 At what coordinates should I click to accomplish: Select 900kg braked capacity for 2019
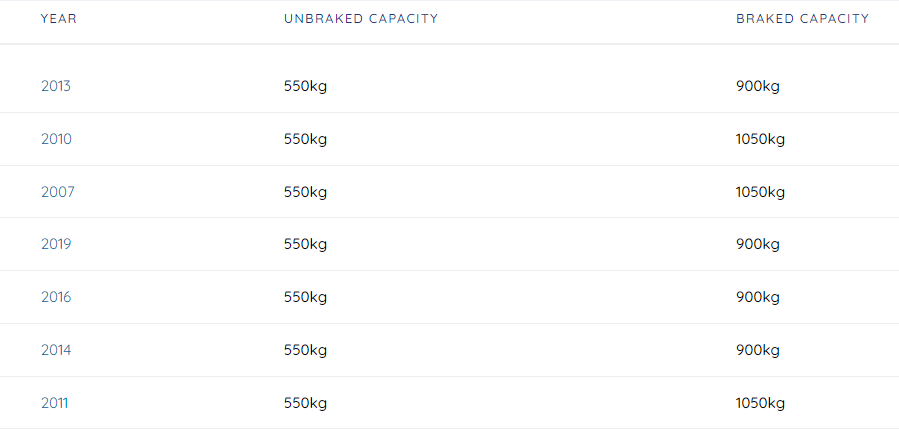[x=758, y=245]
